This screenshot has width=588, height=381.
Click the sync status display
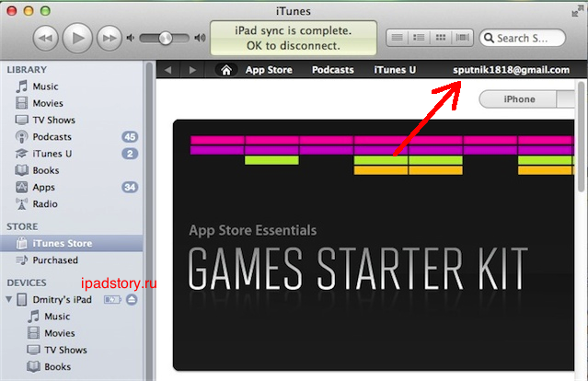click(294, 38)
